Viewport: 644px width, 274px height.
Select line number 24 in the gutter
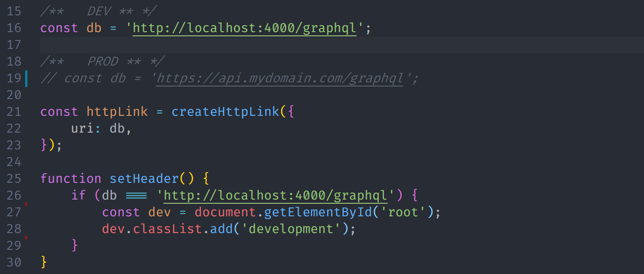[14, 162]
